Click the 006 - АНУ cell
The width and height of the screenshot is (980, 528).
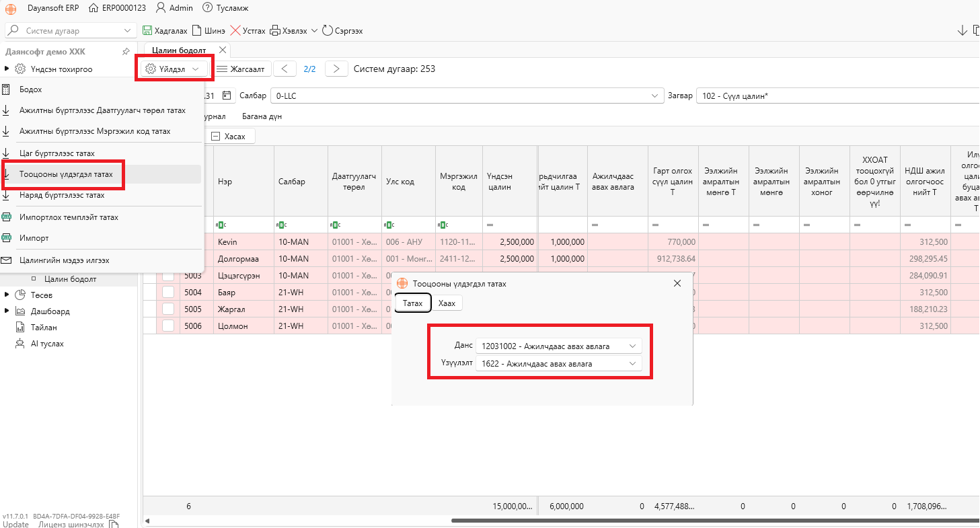point(408,242)
